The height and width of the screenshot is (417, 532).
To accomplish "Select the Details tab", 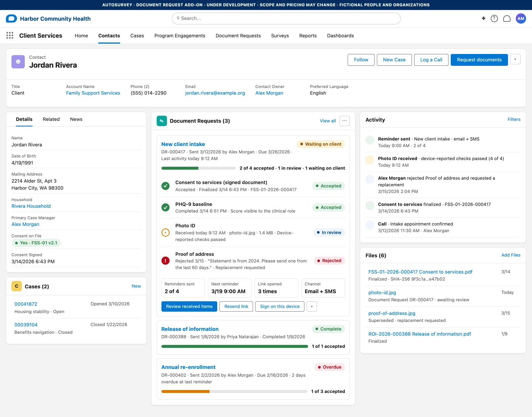I will click(x=24, y=119).
